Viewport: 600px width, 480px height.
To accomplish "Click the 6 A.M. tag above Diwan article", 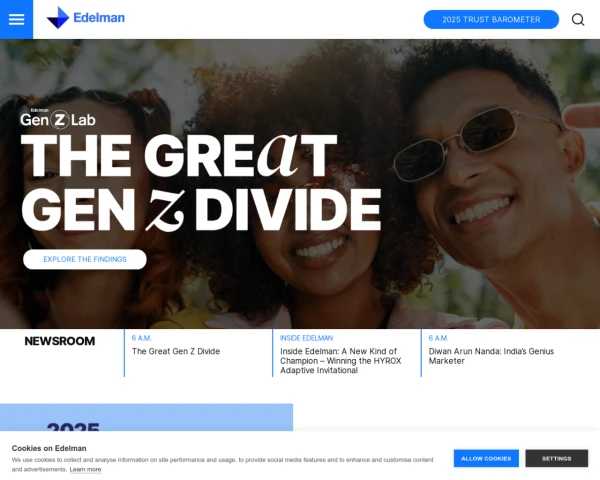I will [438, 338].
